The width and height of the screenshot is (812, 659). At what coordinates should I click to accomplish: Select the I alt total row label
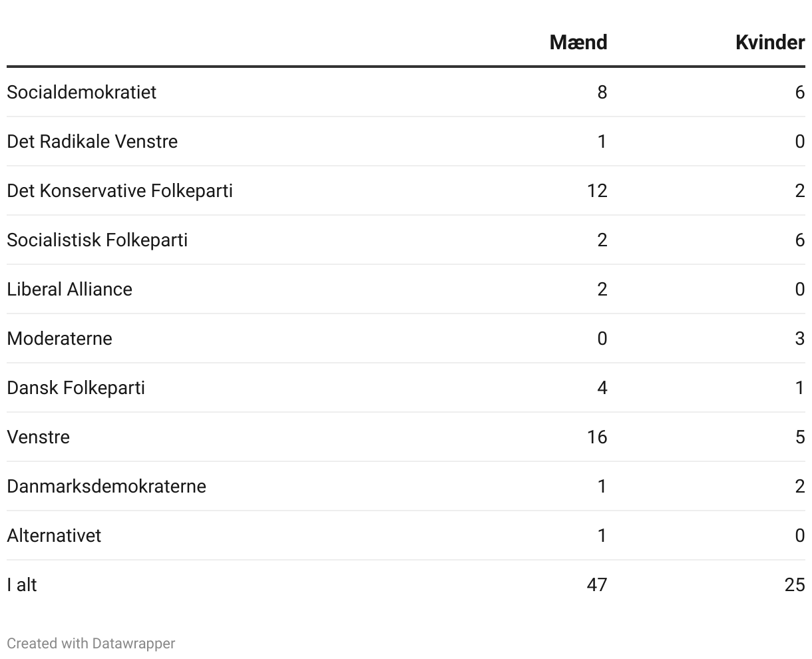coord(22,584)
